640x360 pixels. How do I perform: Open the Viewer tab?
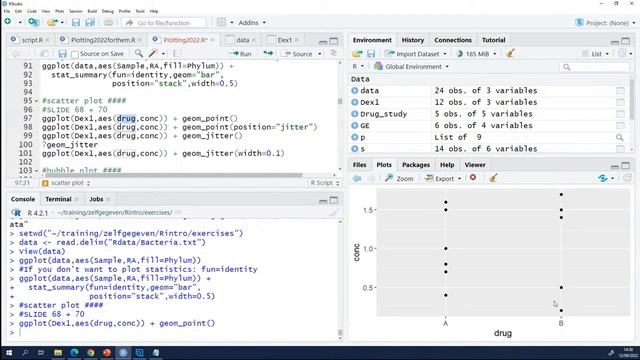click(475, 165)
